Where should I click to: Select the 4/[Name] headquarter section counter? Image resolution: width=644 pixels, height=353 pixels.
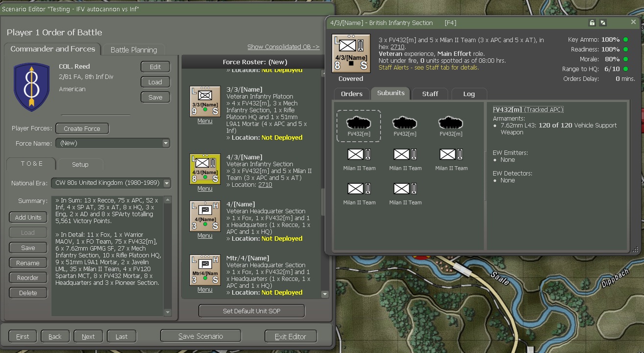pos(205,217)
